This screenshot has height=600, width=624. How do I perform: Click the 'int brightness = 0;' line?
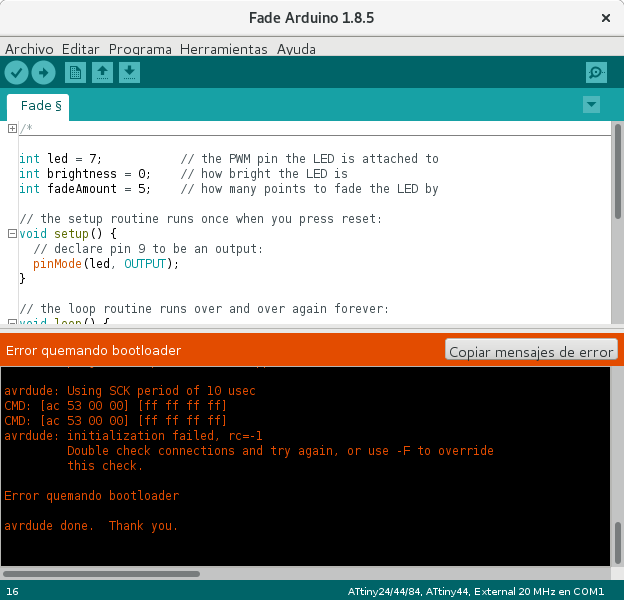85,173
